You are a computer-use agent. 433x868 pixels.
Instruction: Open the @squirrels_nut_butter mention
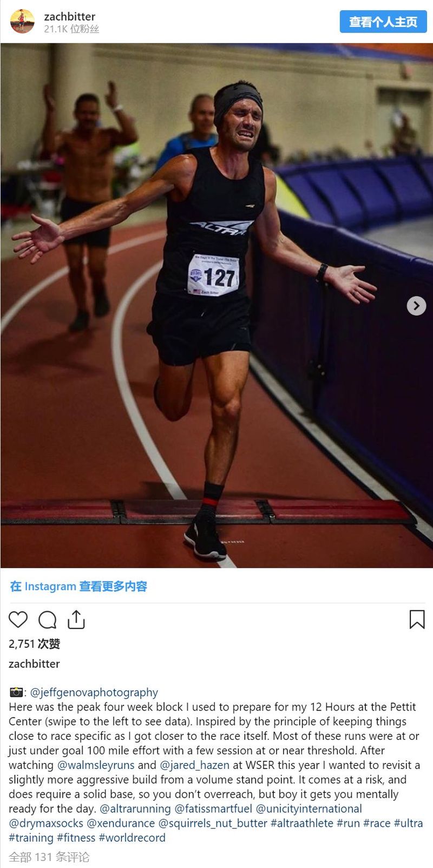click(213, 824)
